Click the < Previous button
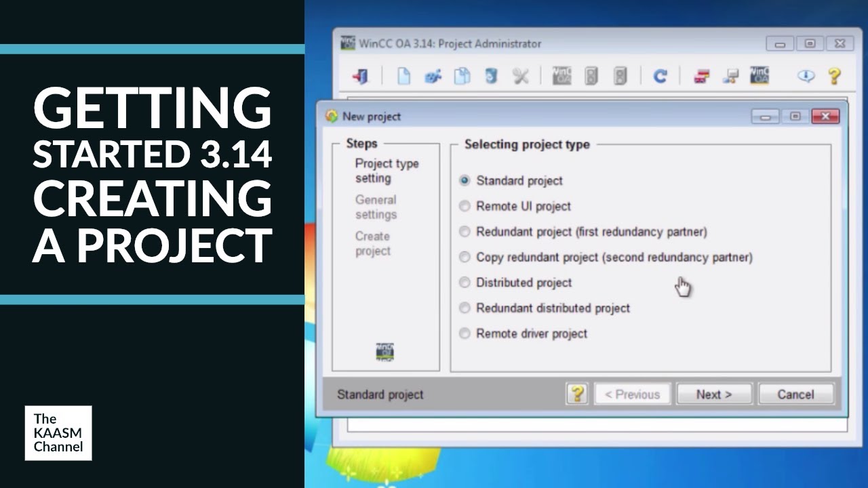The height and width of the screenshot is (488, 868). click(633, 394)
